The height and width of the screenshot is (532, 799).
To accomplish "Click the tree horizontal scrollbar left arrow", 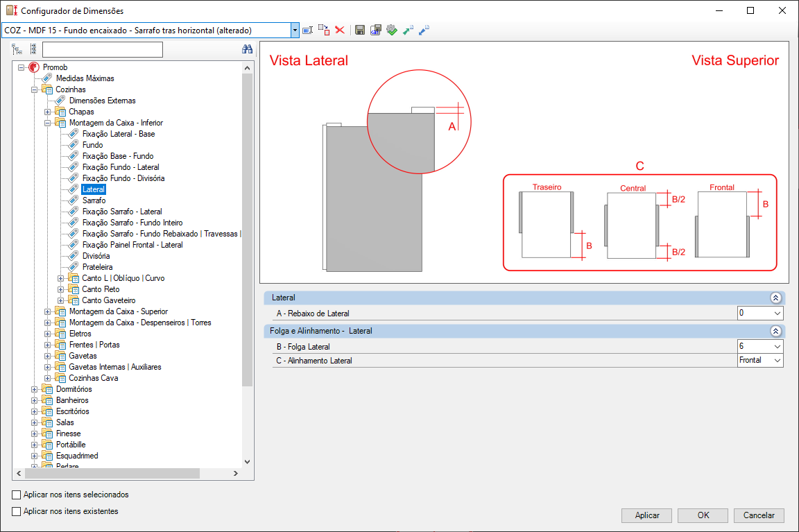I will 19,474.
